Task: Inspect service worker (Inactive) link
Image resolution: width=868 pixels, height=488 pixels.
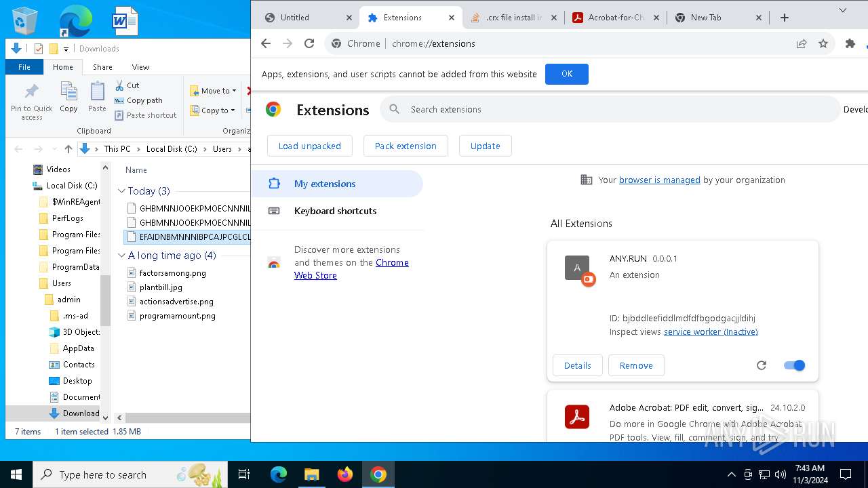Action: click(x=711, y=331)
